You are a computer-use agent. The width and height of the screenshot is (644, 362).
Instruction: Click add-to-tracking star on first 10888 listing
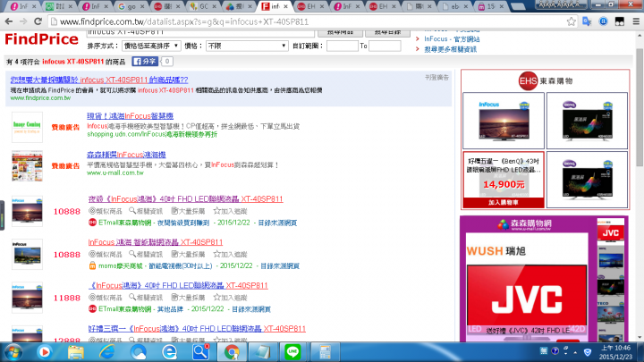click(x=216, y=211)
